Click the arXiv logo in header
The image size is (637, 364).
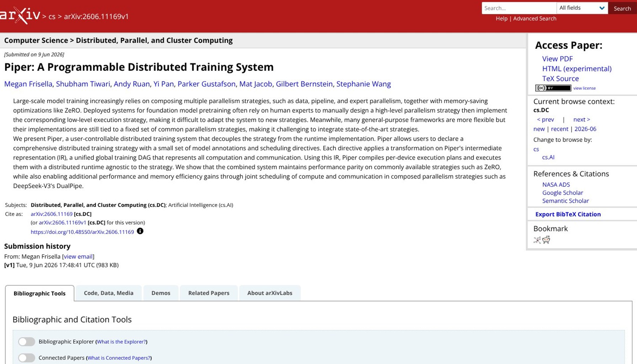click(20, 15)
